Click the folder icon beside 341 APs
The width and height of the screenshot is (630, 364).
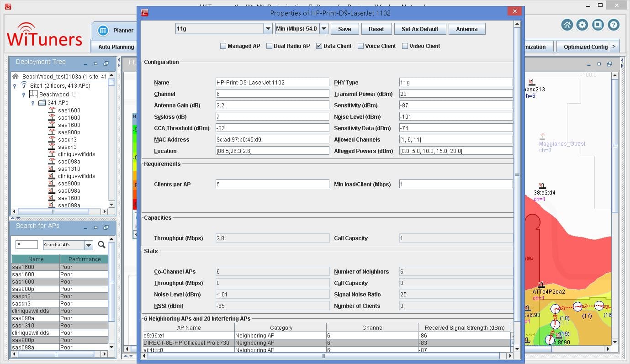pyautogui.click(x=42, y=103)
